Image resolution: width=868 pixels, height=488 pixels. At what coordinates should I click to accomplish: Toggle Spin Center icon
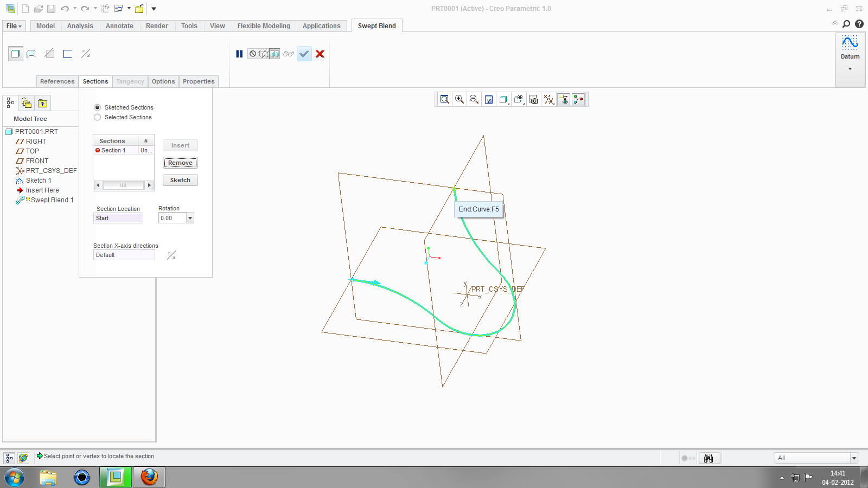(578, 99)
